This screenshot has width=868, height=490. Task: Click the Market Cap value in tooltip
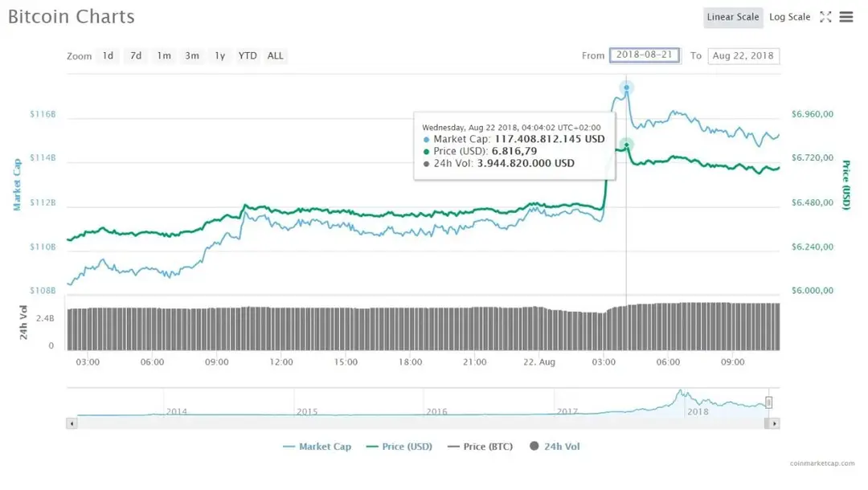pyautogui.click(x=550, y=139)
